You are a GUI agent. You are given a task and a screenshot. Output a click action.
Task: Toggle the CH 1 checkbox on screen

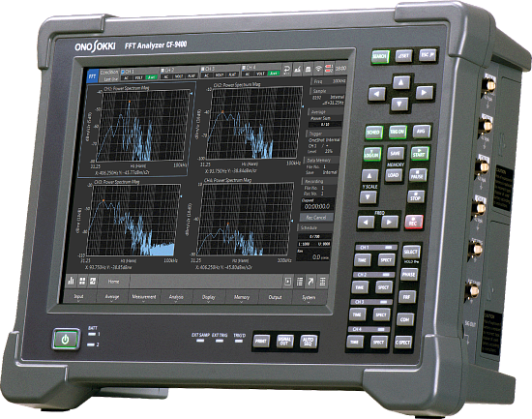124,72
